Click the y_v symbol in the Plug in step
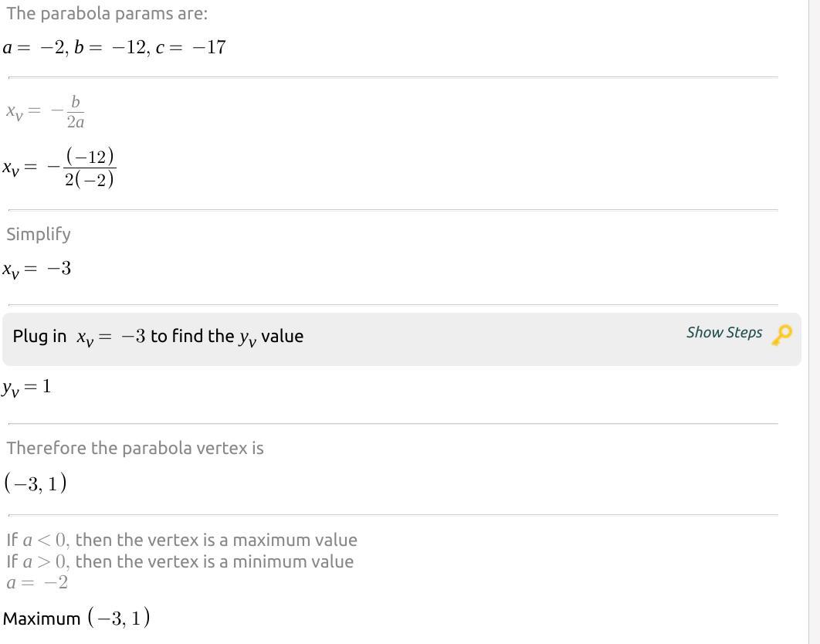Screen dimensions: 820x644 (248, 338)
